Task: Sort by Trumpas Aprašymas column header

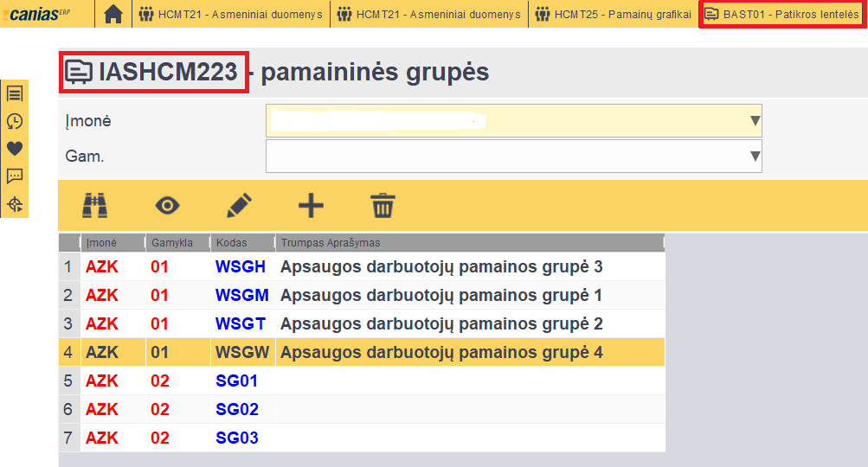Action: [331, 243]
